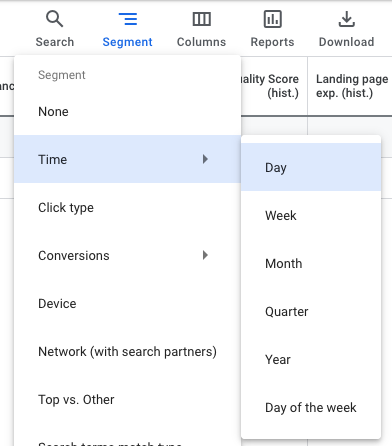Click the Columns label in toolbar
Viewport: 392px width, 446px height.
pyautogui.click(x=201, y=42)
